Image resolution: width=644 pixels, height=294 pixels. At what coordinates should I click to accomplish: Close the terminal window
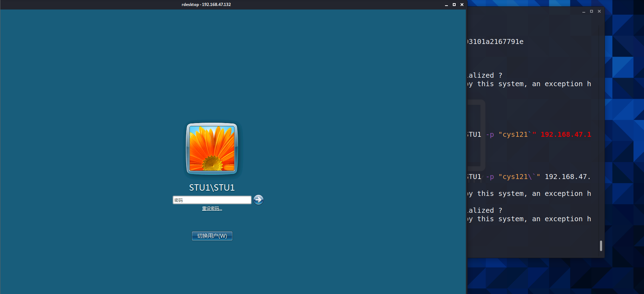coord(599,11)
